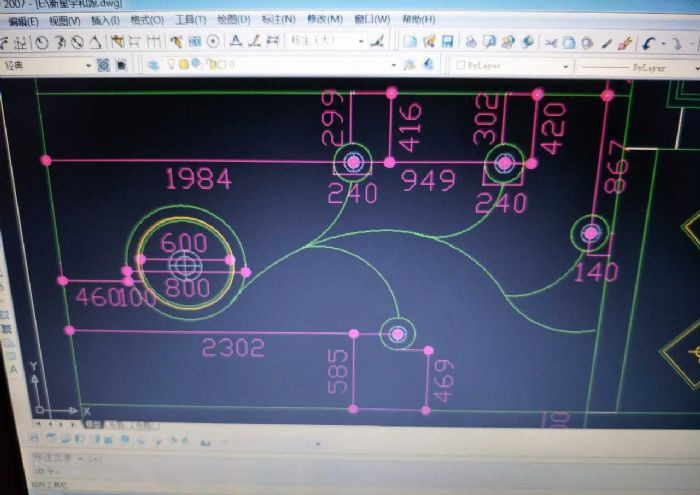Expand the dimension style dropdown

[x=361, y=42]
